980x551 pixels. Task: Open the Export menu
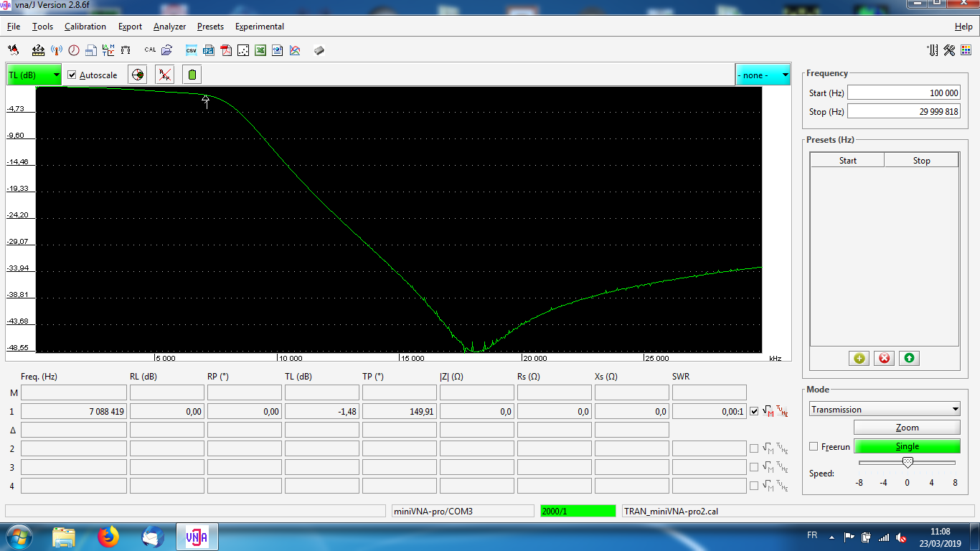(x=130, y=27)
